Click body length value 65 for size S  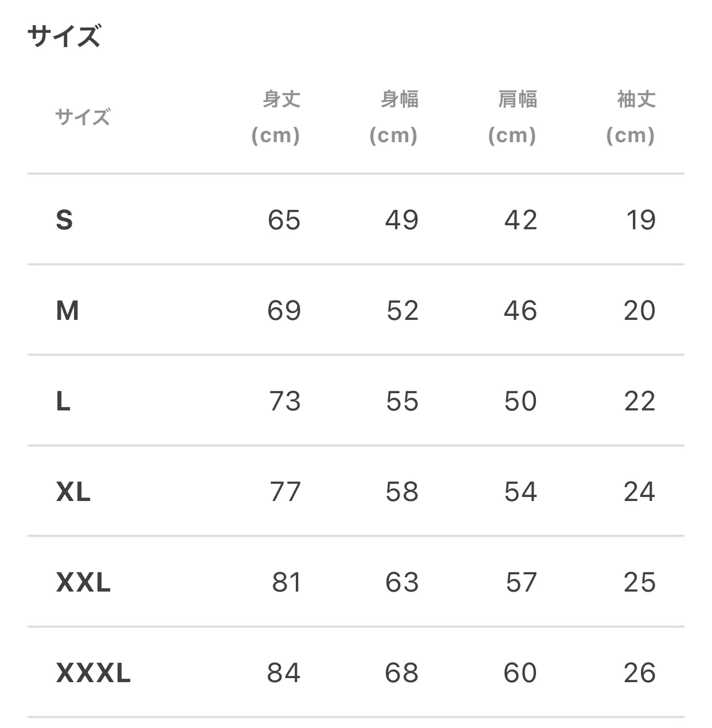[x=284, y=220]
